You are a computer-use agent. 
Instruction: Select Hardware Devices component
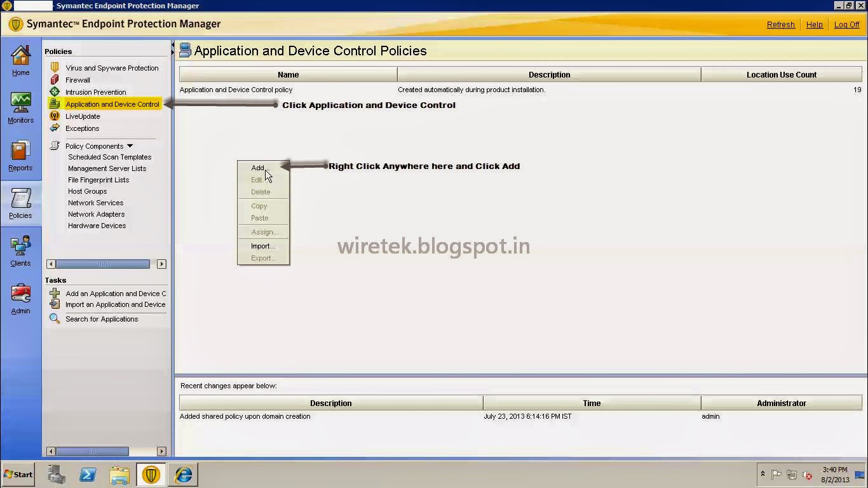click(97, 226)
